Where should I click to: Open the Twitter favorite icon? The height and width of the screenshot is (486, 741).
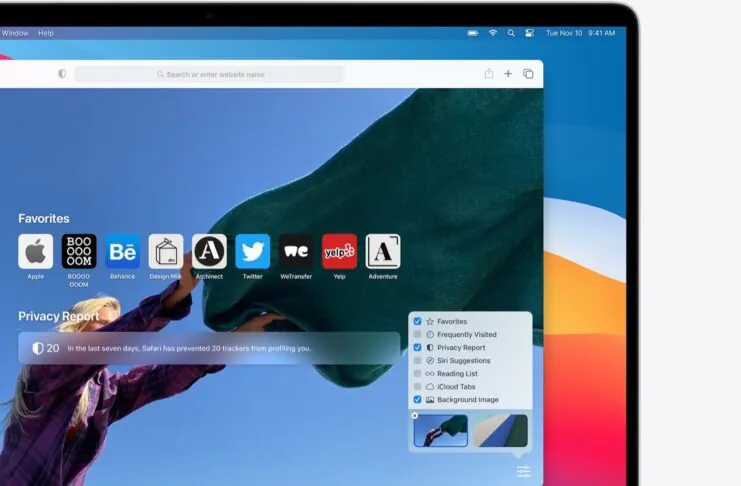point(253,252)
